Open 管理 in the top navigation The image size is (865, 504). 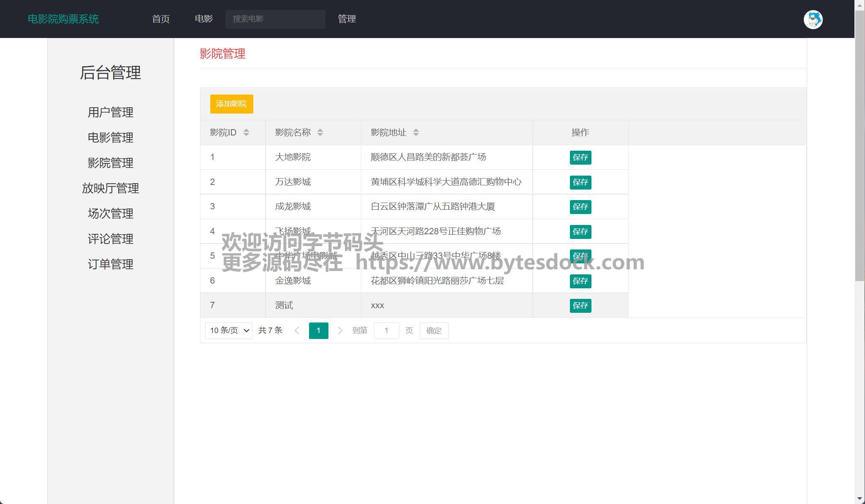click(x=347, y=19)
